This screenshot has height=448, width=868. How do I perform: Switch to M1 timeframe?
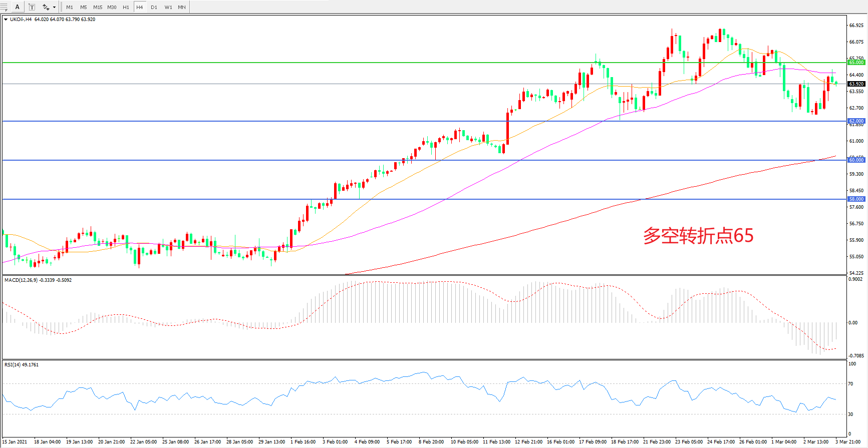coord(69,7)
